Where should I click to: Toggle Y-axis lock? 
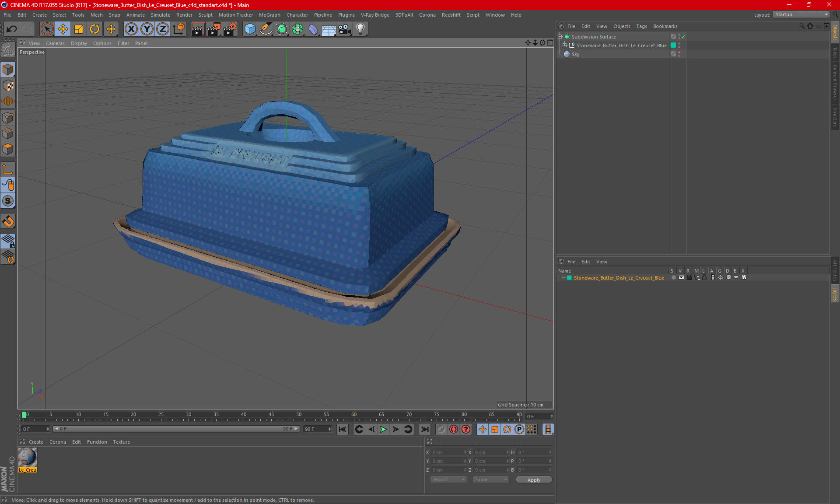pos(147,29)
